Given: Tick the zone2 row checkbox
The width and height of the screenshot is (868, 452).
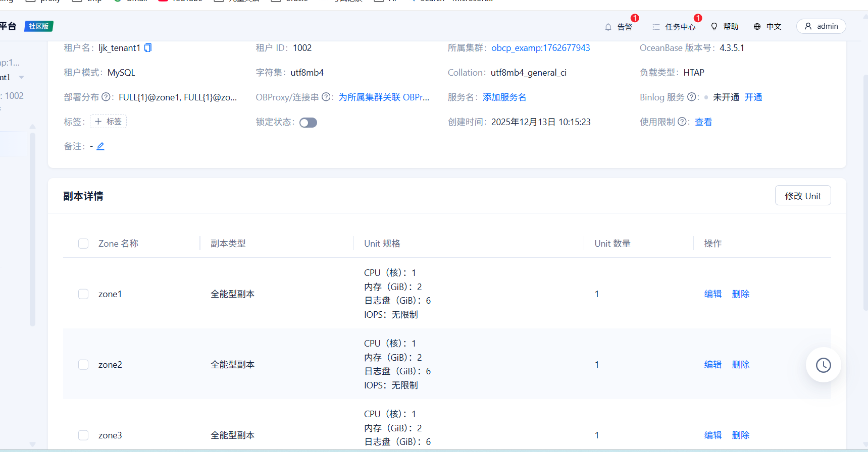Looking at the screenshot, I should [x=83, y=365].
